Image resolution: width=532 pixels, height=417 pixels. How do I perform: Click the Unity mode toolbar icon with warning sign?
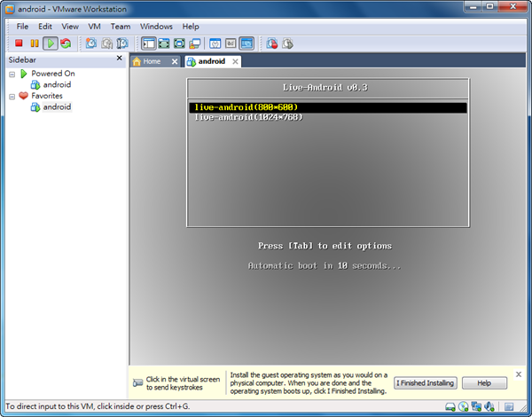point(195,43)
